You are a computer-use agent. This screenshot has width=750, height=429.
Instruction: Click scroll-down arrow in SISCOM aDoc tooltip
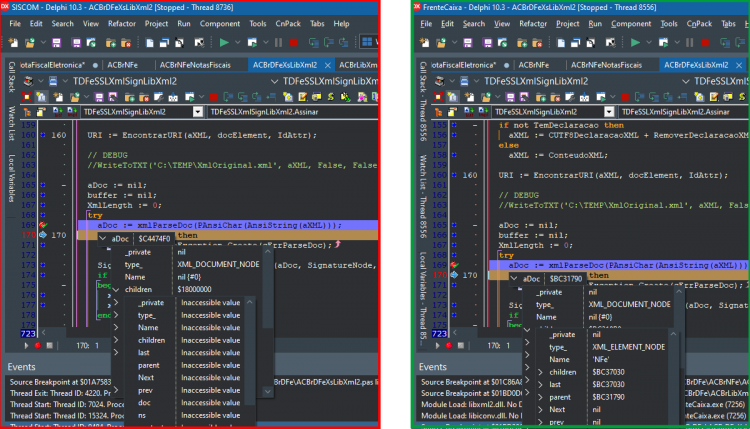268,391
